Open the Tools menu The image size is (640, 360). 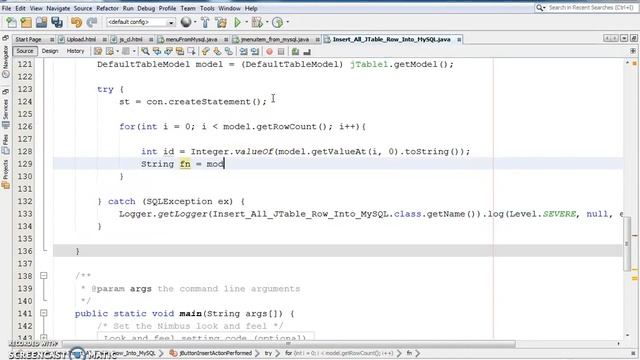tap(207, 8)
